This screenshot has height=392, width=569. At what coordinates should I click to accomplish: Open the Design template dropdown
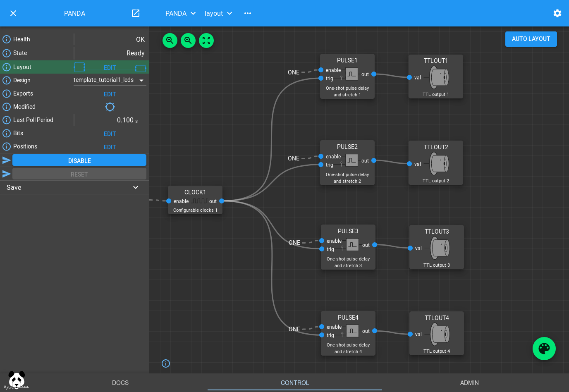110,80
